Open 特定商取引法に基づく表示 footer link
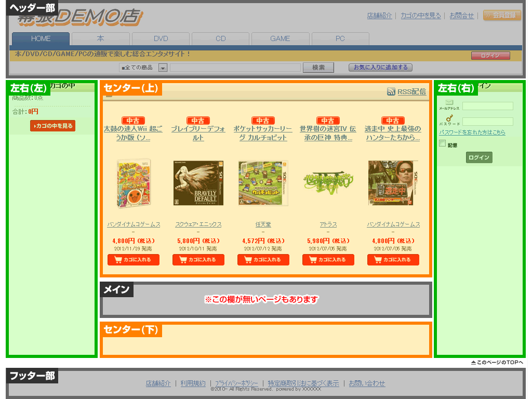532x399 pixels. 303,383
